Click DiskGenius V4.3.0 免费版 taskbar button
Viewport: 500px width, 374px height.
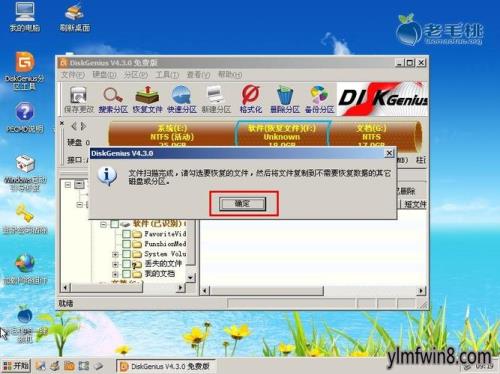(166, 366)
